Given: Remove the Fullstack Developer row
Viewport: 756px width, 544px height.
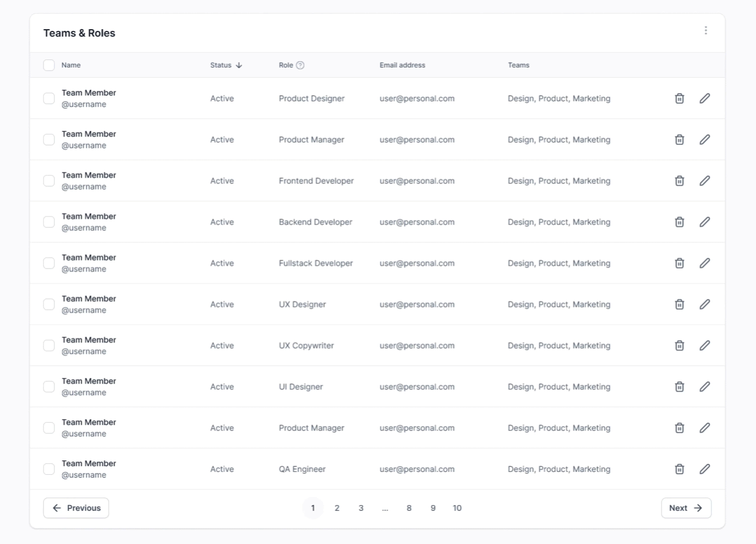Looking at the screenshot, I should (x=679, y=263).
